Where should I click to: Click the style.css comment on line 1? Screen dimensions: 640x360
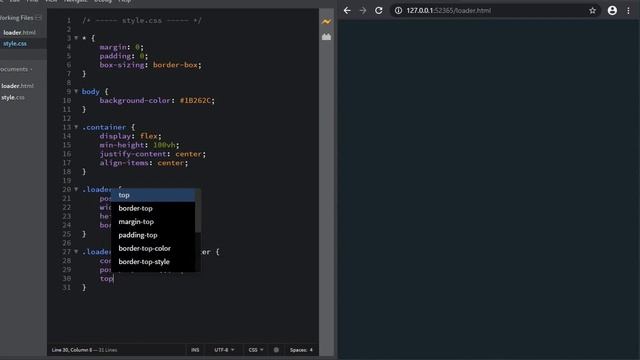click(x=142, y=20)
